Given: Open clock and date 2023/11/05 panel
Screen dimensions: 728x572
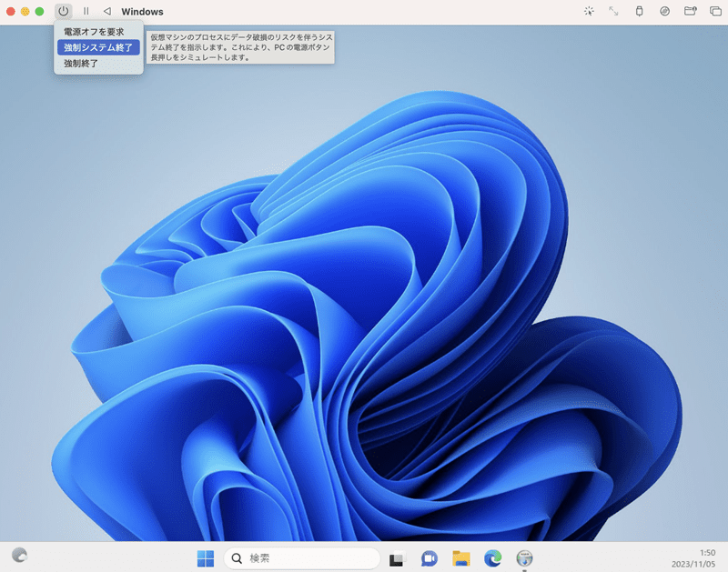Looking at the screenshot, I should [693, 558].
